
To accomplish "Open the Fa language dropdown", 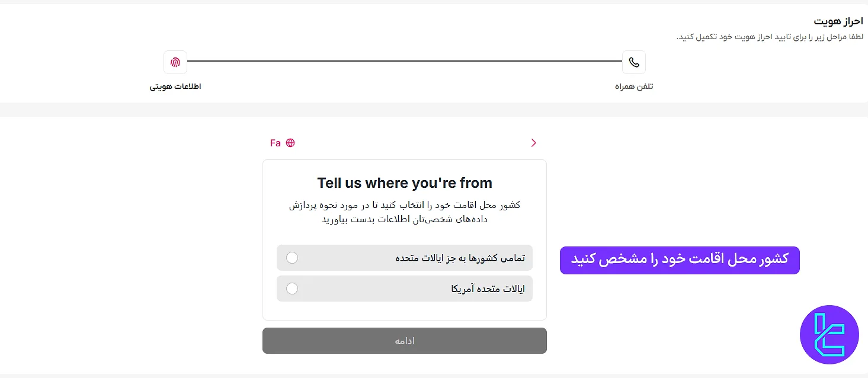I will point(276,143).
